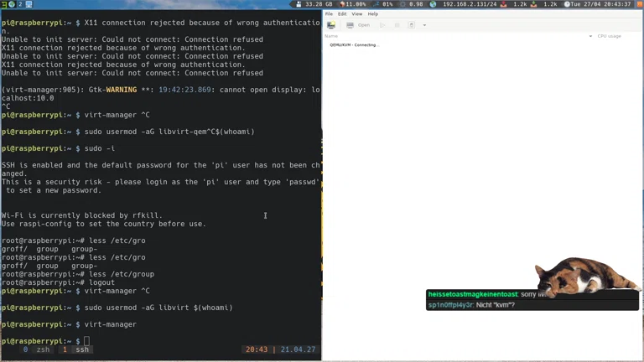The width and height of the screenshot is (644, 362).
Task: Click the chat username heissetoastmagkeinentoast
Action: pyautogui.click(x=473, y=294)
